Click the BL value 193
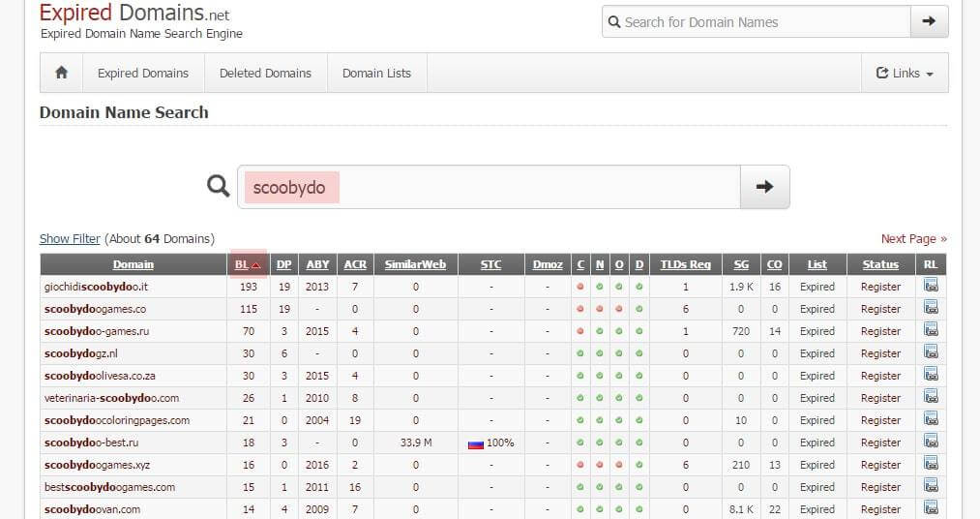 (x=248, y=287)
